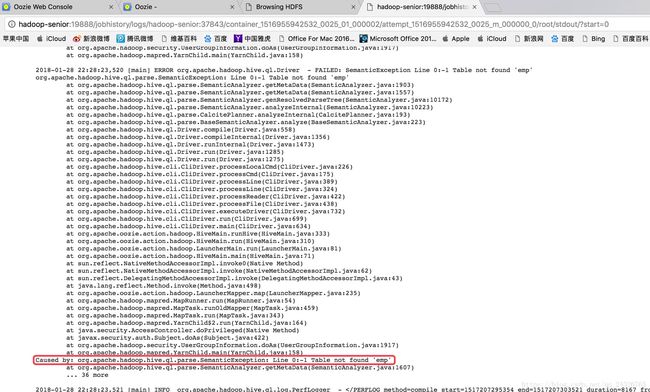Image resolution: width=650 pixels, height=392 pixels.
Task: Click the 'SemanticAnalyzer.getMetaData(SemanticAnalyzer.java:1607)' line
Action: (240, 368)
